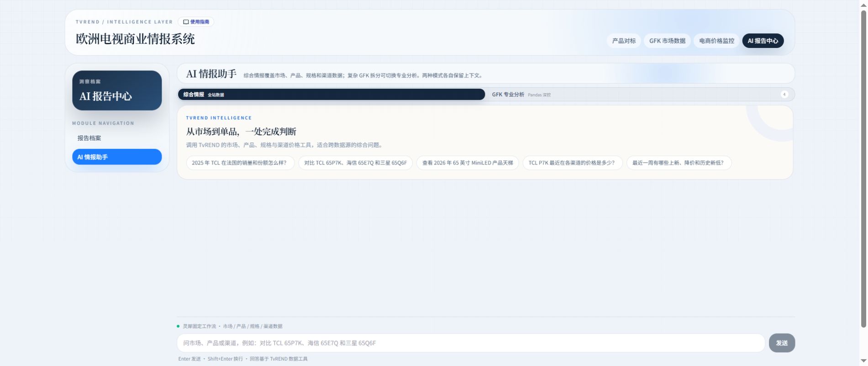
Task: Select AI 情报助手 sidebar item
Action: coord(117,157)
